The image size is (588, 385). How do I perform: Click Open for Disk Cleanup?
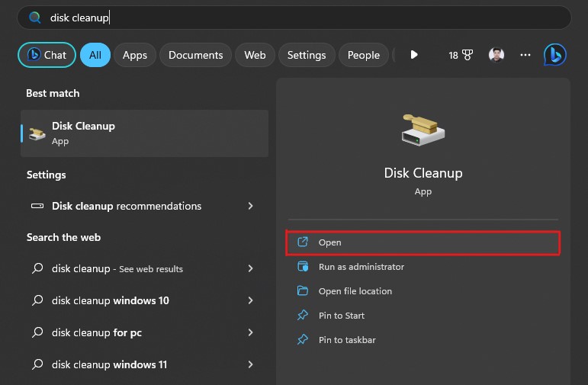click(423, 243)
